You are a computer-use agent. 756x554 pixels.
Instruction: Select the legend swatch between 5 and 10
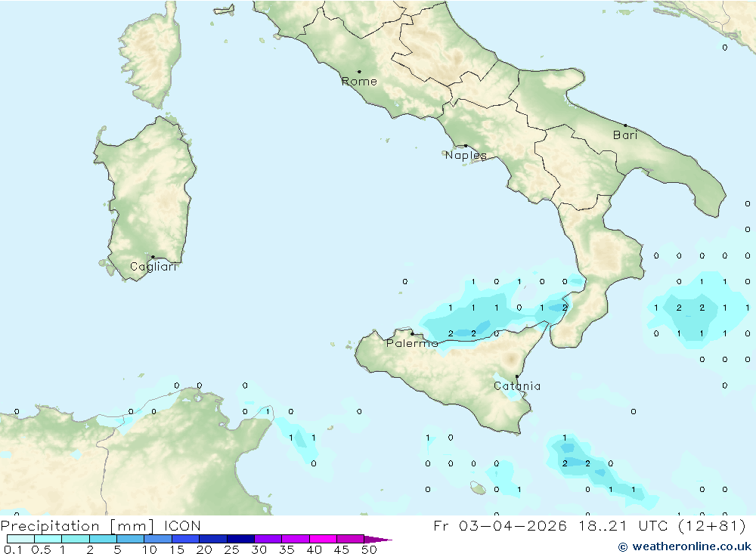[x=131, y=539]
